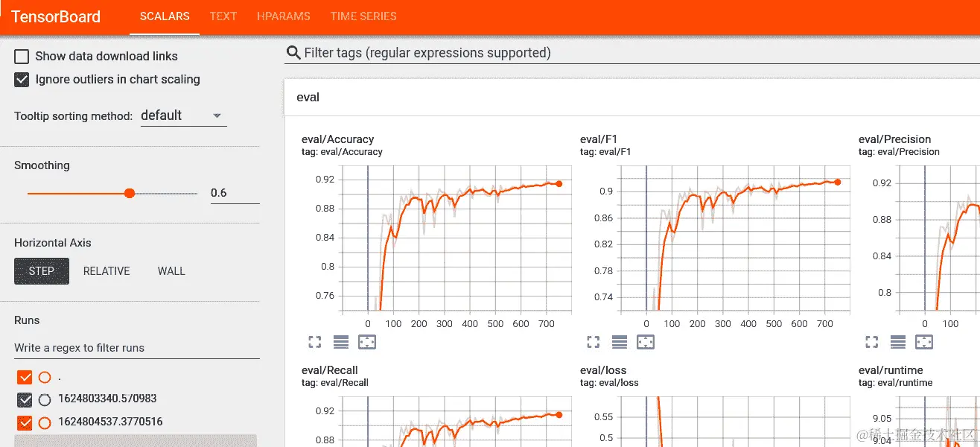Viewport: 980px width, 447px height.
Task: Fit eval/Precision chart domain to data
Action: (923, 342)
